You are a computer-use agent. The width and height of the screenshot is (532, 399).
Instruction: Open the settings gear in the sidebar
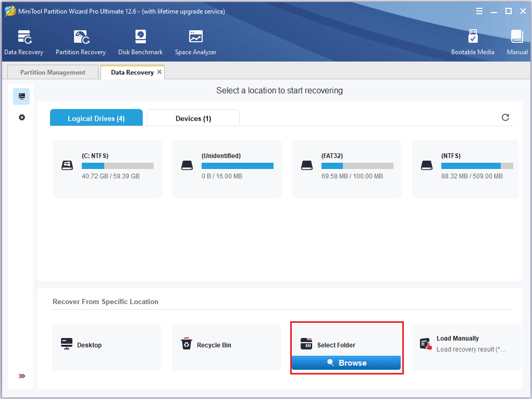(21, 117)
